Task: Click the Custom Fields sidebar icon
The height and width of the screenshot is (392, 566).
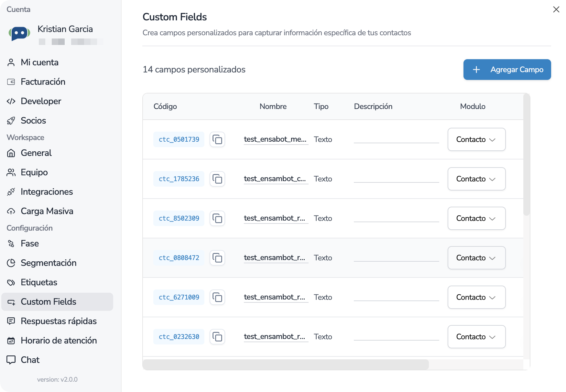Action: pos(11,302)
